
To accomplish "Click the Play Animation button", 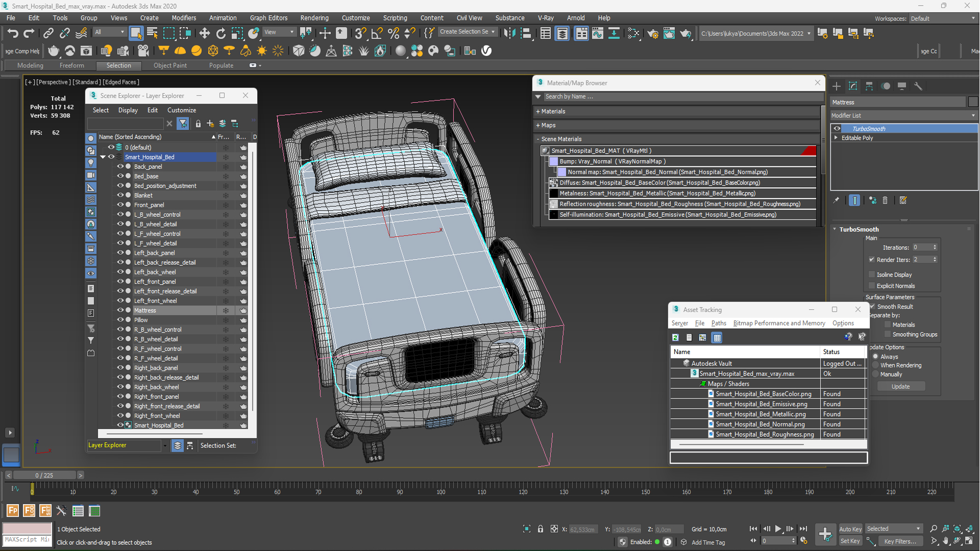I will point(778,529).
